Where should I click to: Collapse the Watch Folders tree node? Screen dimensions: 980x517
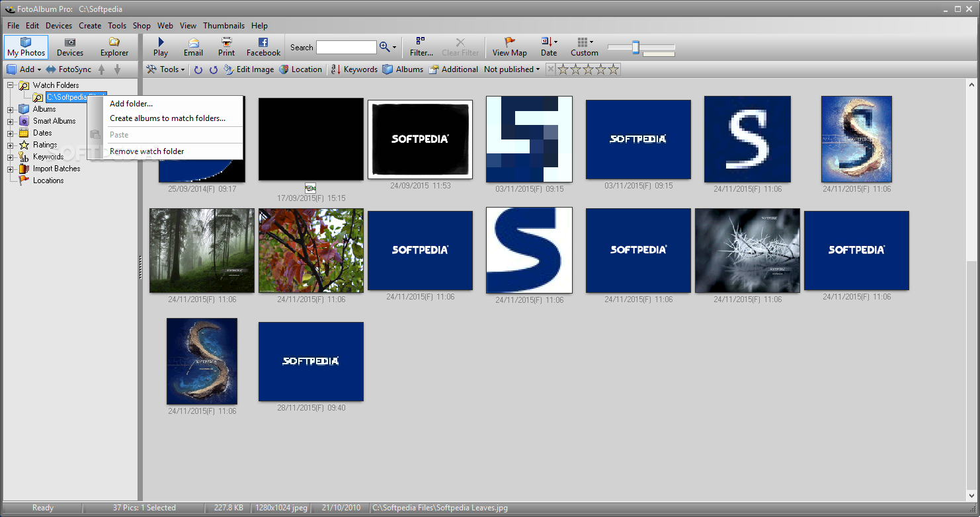click(11, 85)
